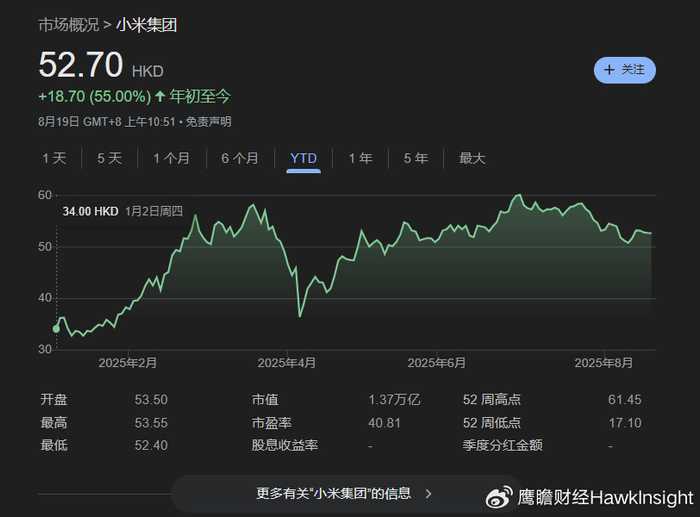Click the 52 周低点 value 17.10
The width and height of the screenshot is (700, 517).
tap(625, 423)
